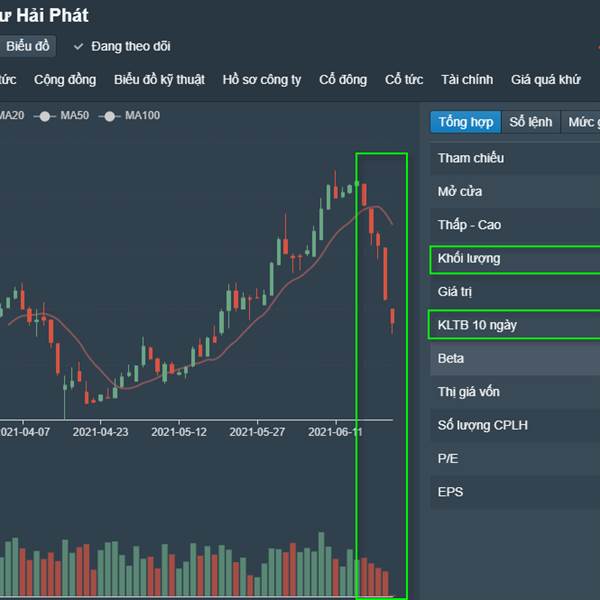The width and height of the screenshot is (600, 600).
Task: Click the Khối lượng row
Action: pos(514,259)
